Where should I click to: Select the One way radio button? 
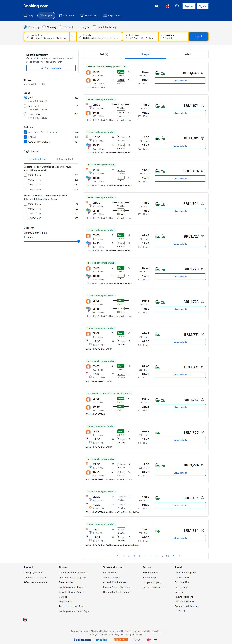(44, 27)
